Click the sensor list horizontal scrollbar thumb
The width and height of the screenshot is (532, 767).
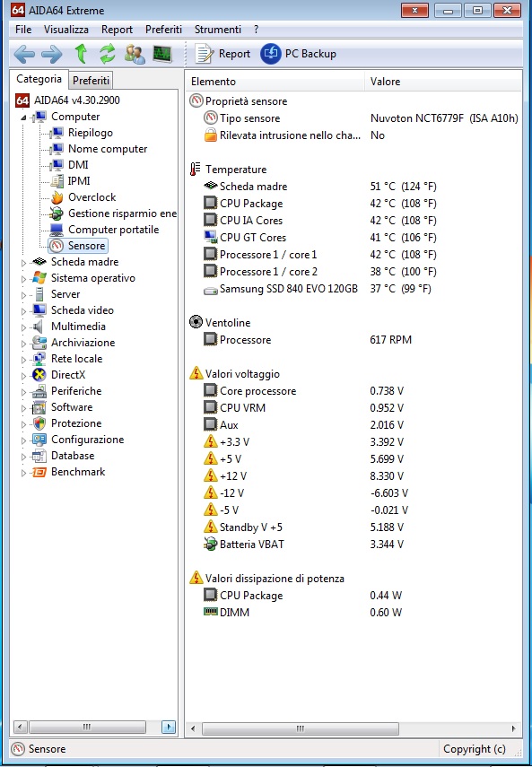click(x=301, y=728)
